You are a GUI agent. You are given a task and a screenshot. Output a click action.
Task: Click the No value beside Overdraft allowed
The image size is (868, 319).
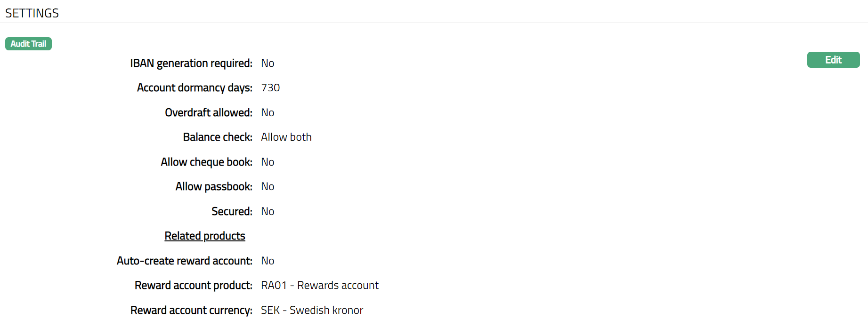pyautogui.click(x=268, y=112)
